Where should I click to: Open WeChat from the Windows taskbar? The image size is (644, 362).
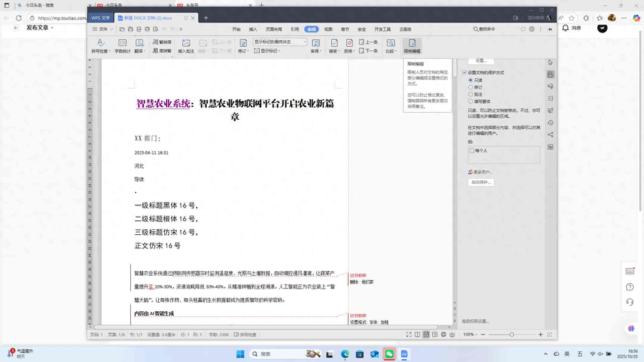pos(389,354)
